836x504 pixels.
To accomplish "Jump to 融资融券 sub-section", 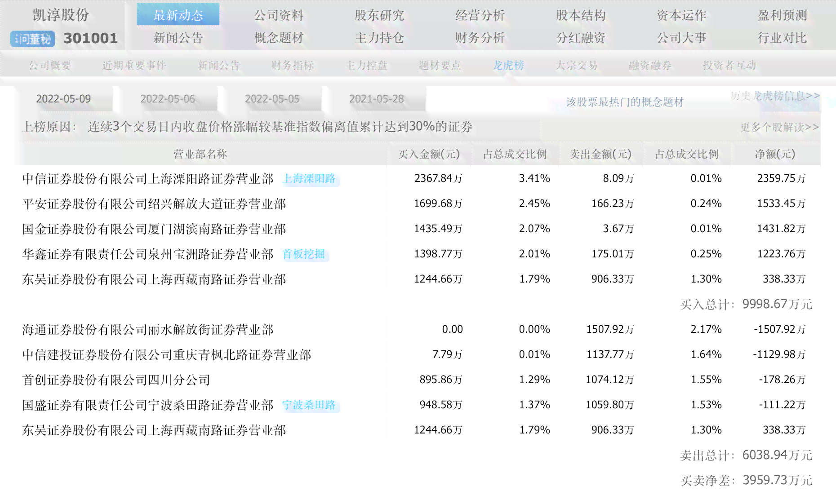I will [650, 66].
